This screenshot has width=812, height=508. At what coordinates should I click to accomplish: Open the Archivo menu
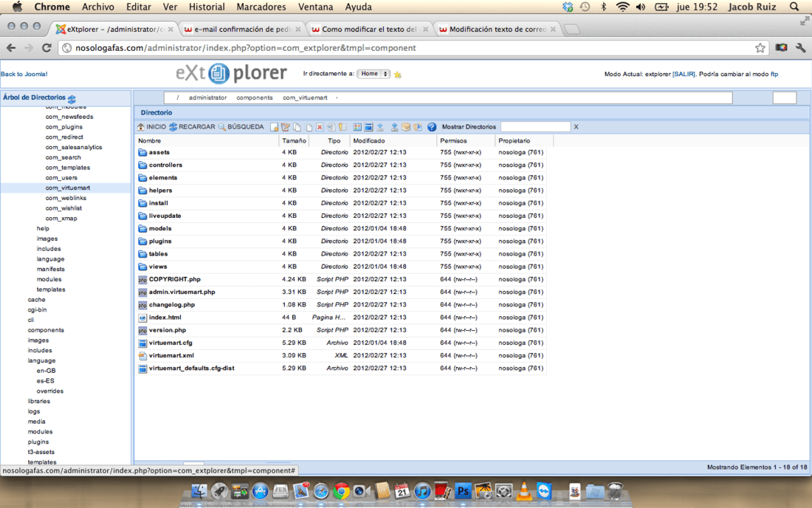98,7
